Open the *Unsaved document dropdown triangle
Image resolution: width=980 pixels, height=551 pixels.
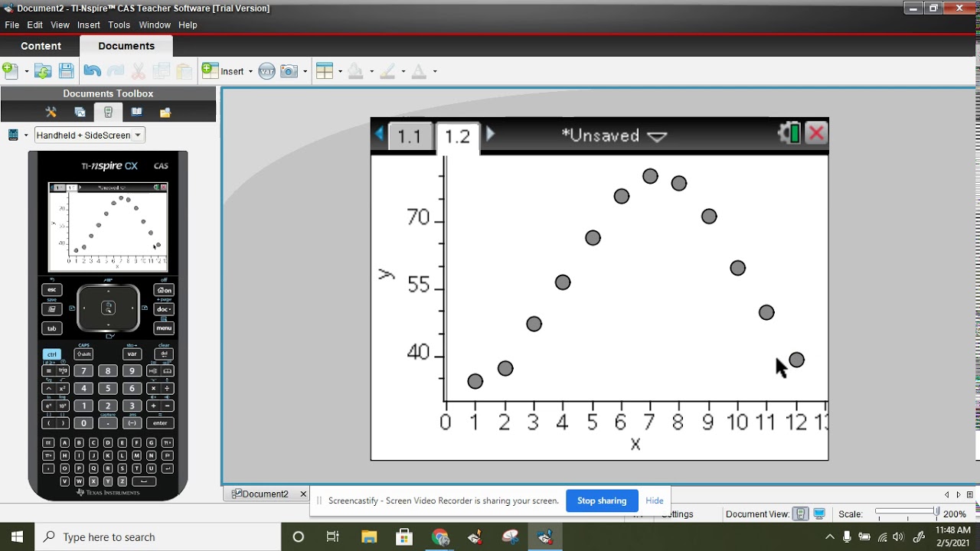[x=657, y=137]
